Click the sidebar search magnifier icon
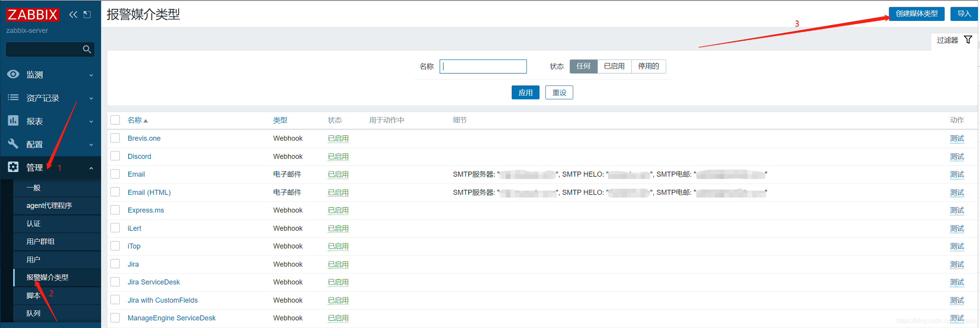This screenshot has height=328, width=980. click(x=87, y=49)
